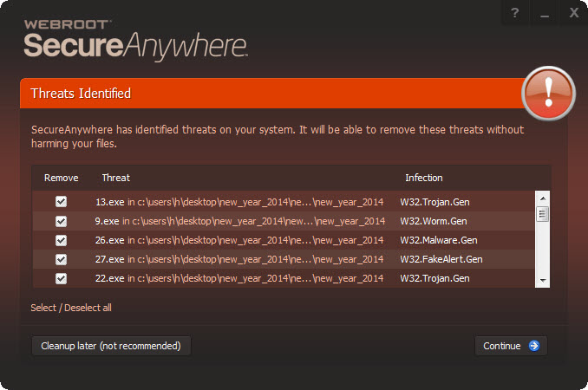The height and width of the screenshot is (390, 588).
Task: Click the threat list scrollbar thumb
Action: coord(543,214)
